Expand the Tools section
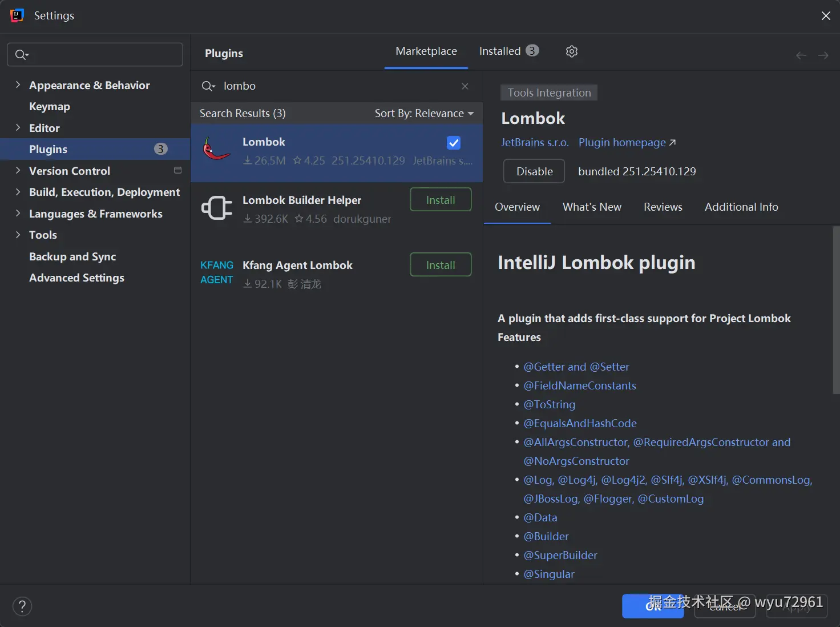Image resolution: width=840 pixels, height=627 pixels. pyautogui.click(x=18, y=235)
